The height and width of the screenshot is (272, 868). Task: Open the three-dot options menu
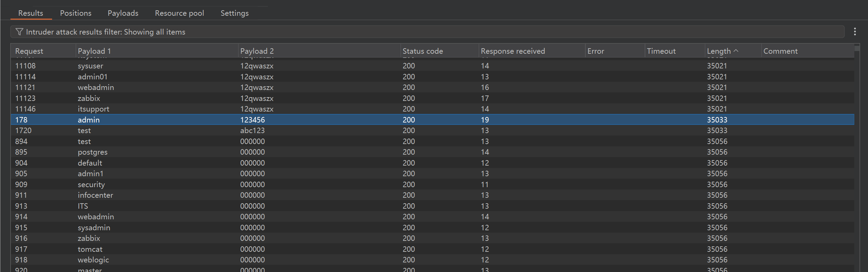click(855, 32)
